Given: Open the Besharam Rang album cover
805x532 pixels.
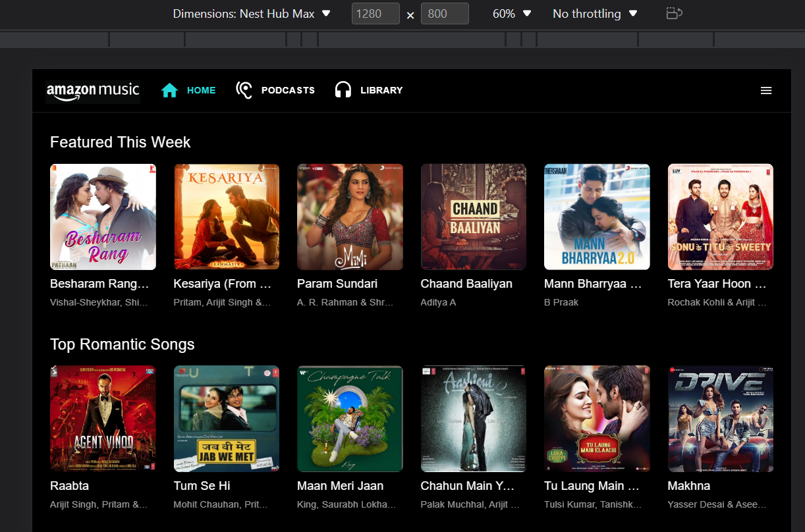Looking at the screenshot, I should 103,217.
